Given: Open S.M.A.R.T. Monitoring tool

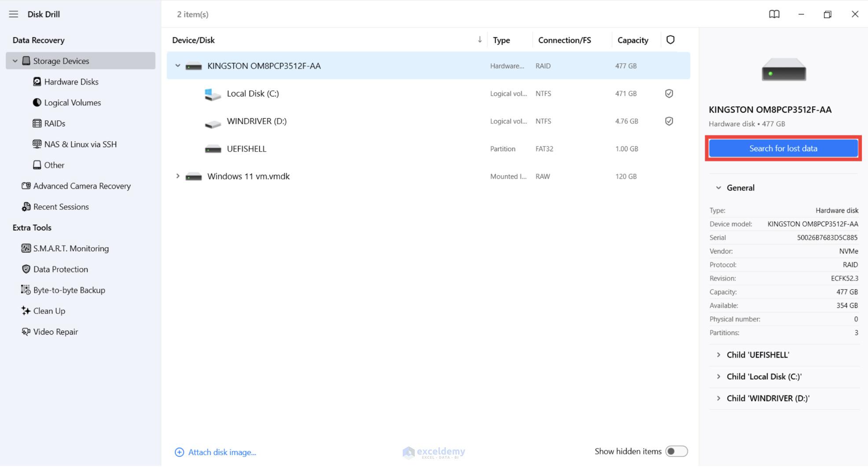Looking at the screenshot, I should (71, 248).
